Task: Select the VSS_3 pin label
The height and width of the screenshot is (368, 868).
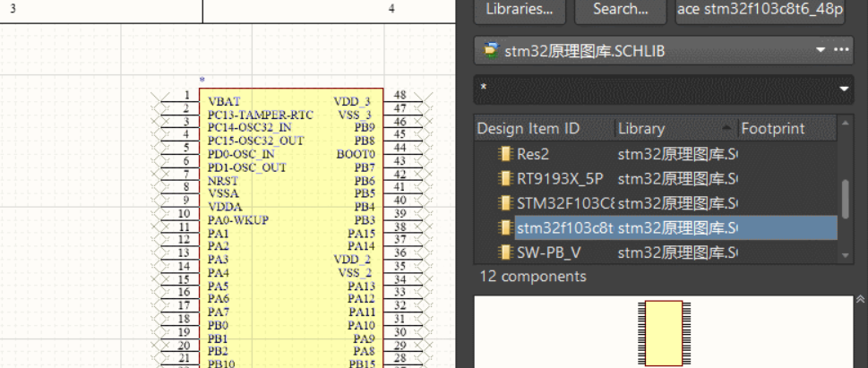Action: pos(355,116)
